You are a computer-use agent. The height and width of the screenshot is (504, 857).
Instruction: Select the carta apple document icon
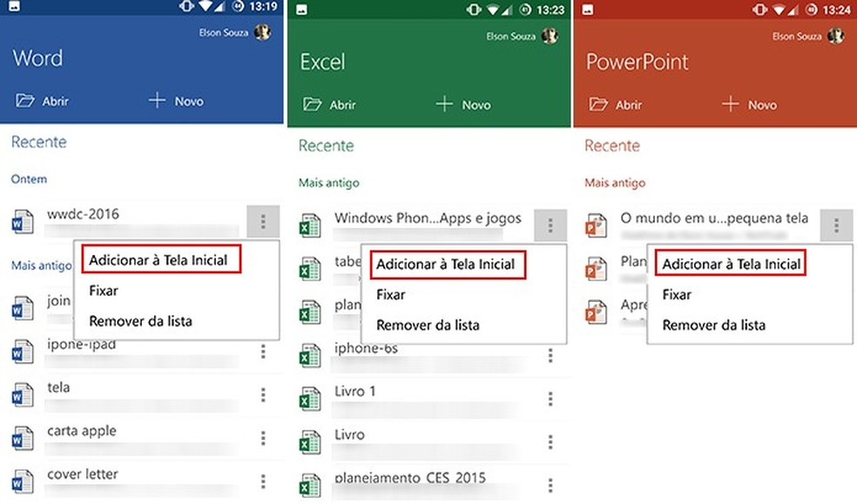(22, 438)
